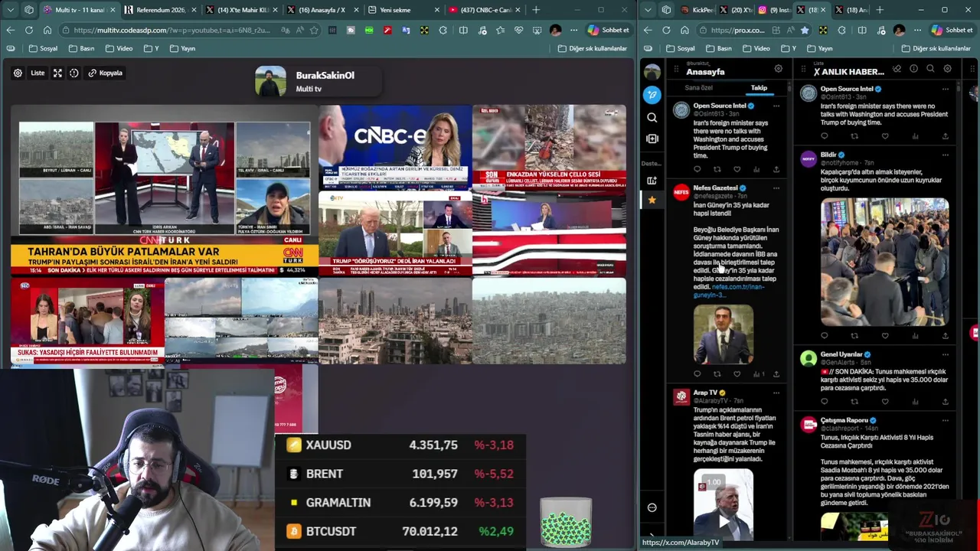Select the Trump görüşüyoruz news stream tile
This screenshot has height=551, width=980.
(395, 233)
